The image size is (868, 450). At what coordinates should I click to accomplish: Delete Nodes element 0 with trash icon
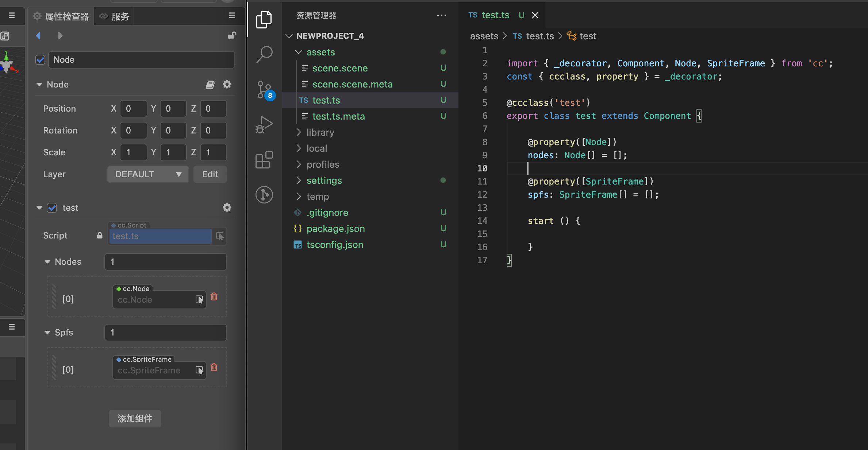[214, 297]
